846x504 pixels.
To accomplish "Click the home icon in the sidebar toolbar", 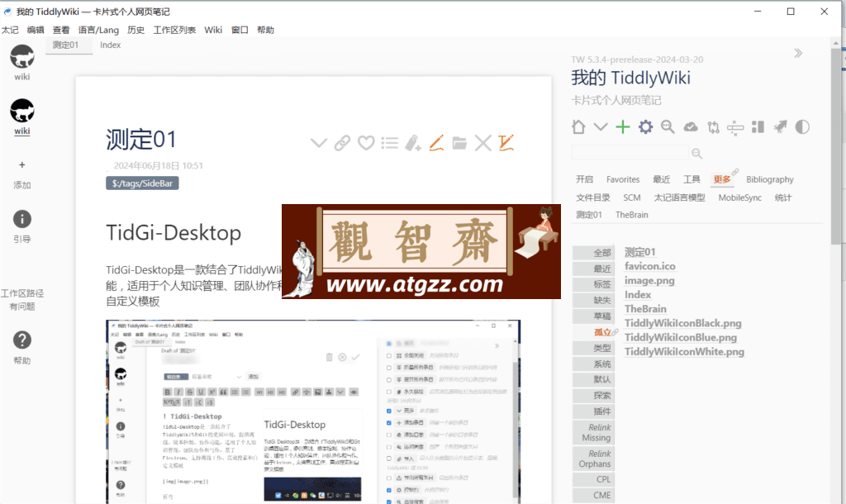I will (x=578, y=126).
